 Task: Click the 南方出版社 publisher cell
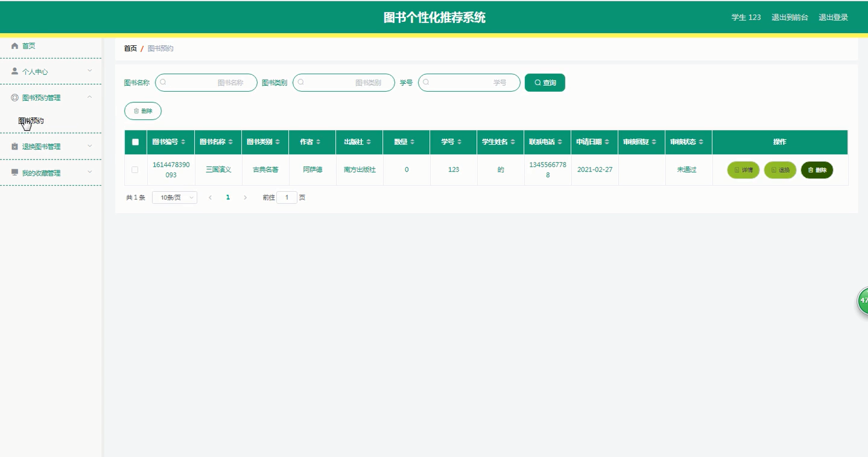coord(359,170)
